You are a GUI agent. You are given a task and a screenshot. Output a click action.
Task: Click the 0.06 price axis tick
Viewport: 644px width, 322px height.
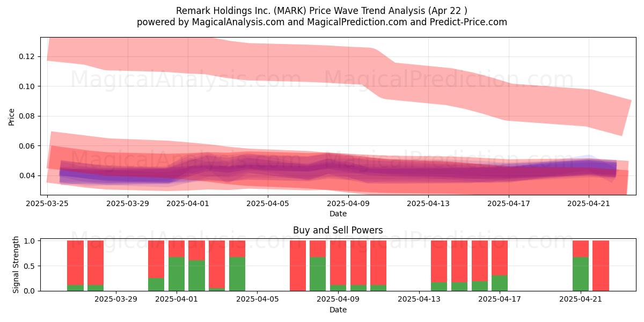point(28,146)
